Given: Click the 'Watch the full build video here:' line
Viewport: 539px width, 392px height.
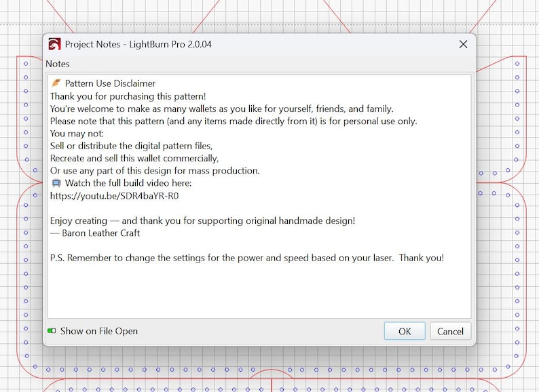Looking at the screenshot, I should (x=128, y=183).
